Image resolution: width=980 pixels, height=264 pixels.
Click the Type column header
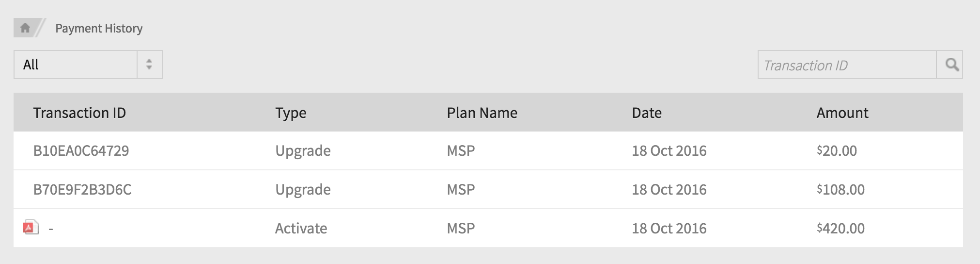coord(291,113)
